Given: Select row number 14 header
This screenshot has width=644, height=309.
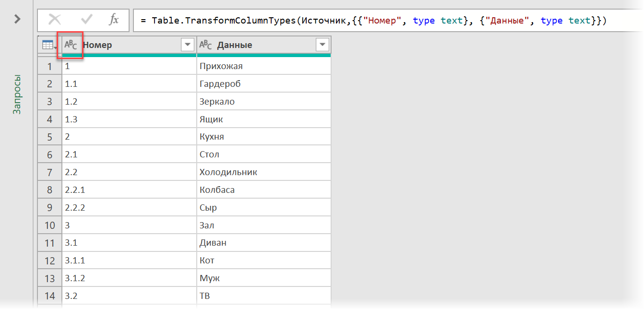Looking at the screenshot, I should click(x=50, y=296).
